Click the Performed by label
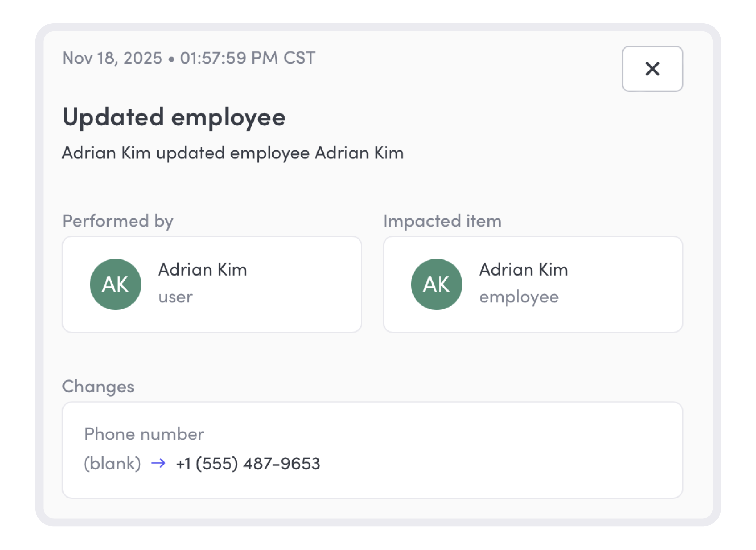756x550 pixels. [117, 220]
